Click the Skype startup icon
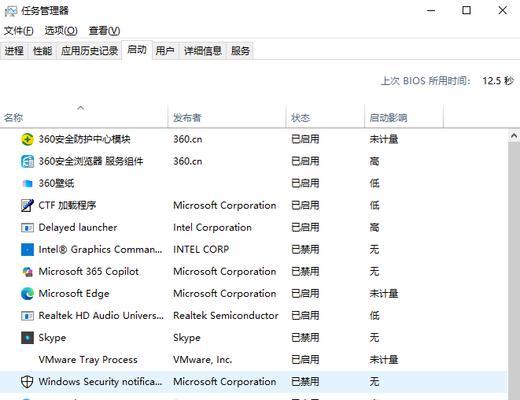The height and width of the screenshot is (400, 520). pos(27,338)
